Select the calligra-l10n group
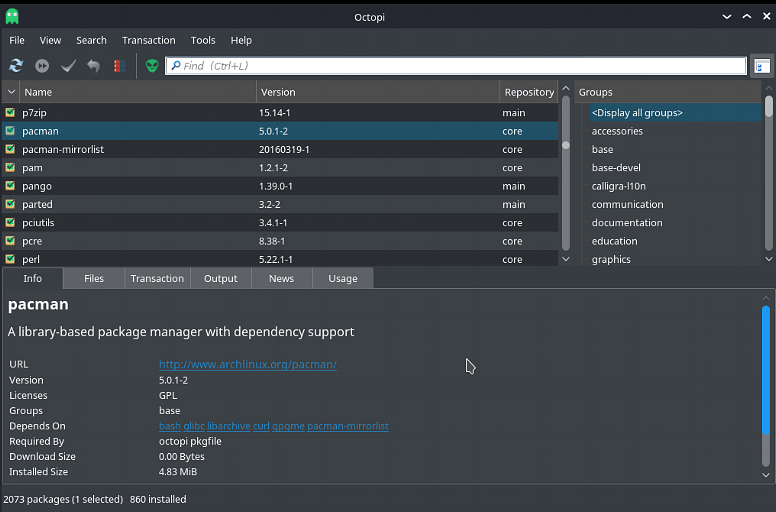The image size is (776, 512). [619, 186]
